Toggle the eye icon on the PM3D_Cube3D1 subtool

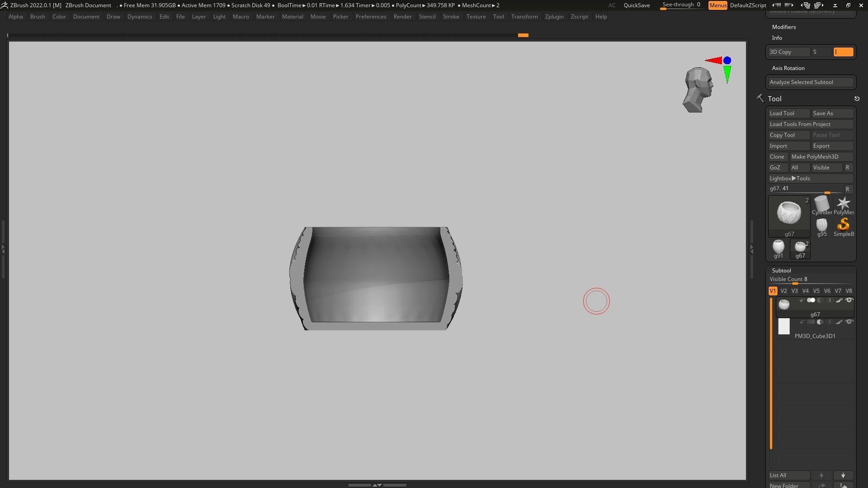849,322
